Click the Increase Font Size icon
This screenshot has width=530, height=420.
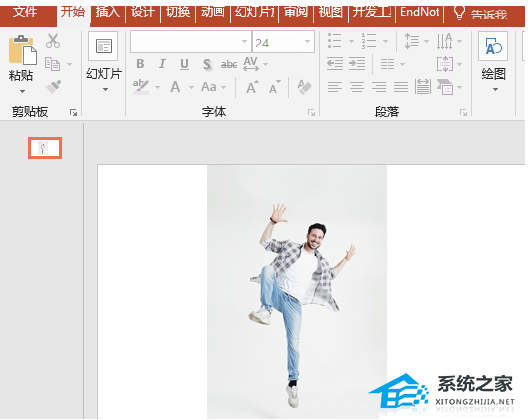pos(252,87)
